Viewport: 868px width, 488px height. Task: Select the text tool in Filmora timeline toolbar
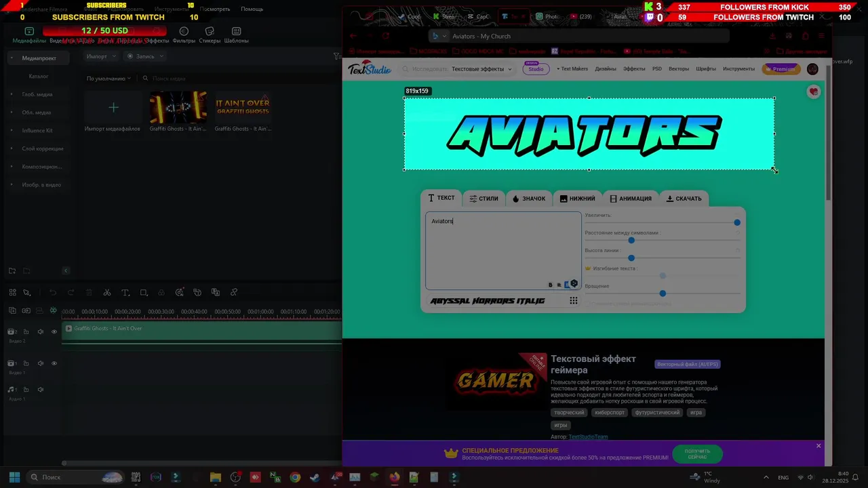pyautogui.click(x=125, y=293)
